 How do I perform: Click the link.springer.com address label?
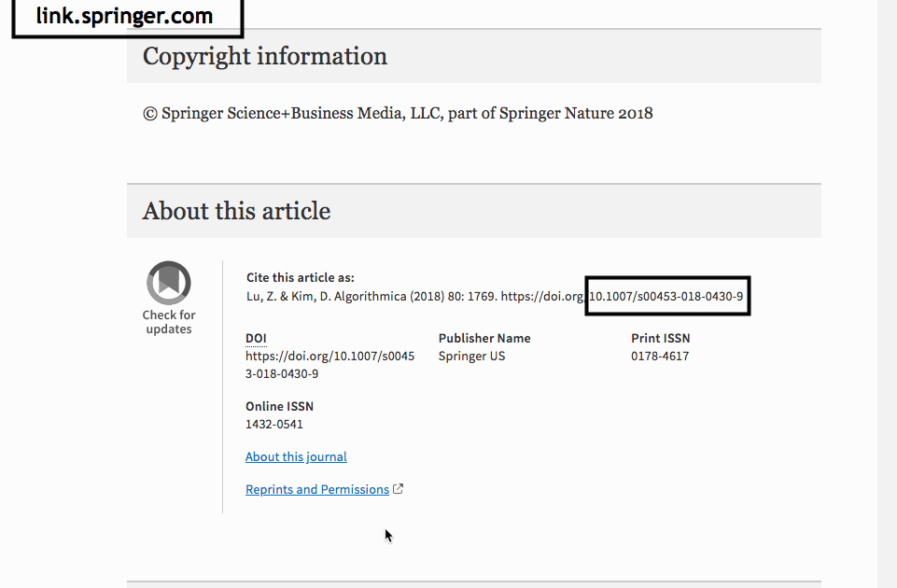pos(124,17)
